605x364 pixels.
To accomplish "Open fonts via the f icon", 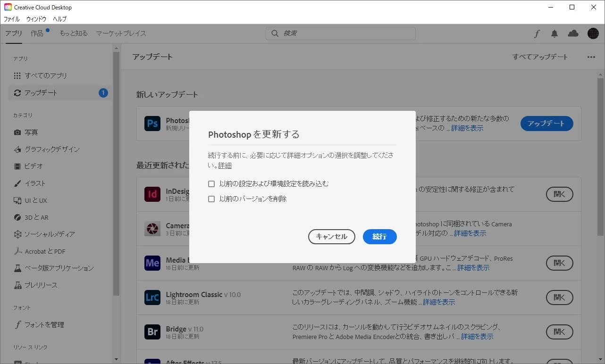I will (537, 33).
